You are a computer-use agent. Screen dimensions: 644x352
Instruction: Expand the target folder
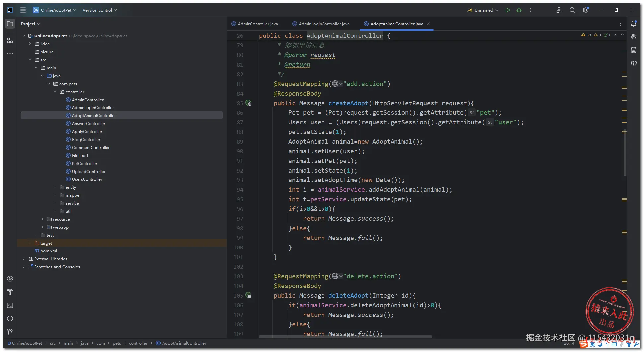30,243
